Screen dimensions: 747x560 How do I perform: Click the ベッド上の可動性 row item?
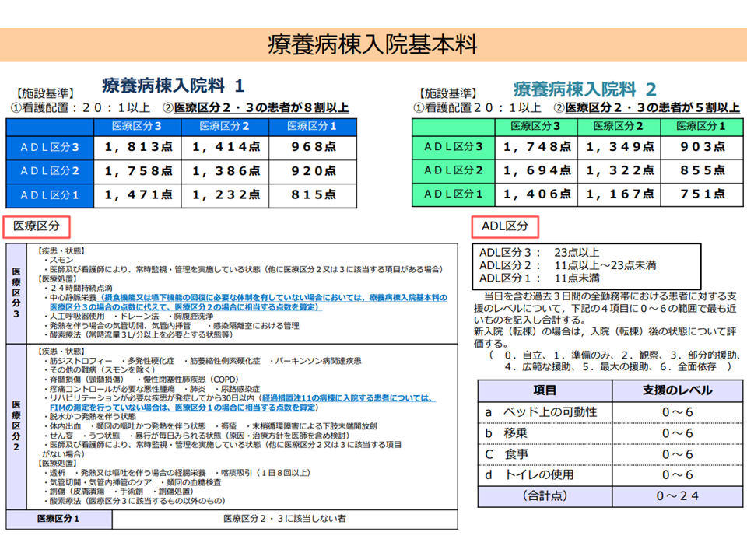coord(545,411)
